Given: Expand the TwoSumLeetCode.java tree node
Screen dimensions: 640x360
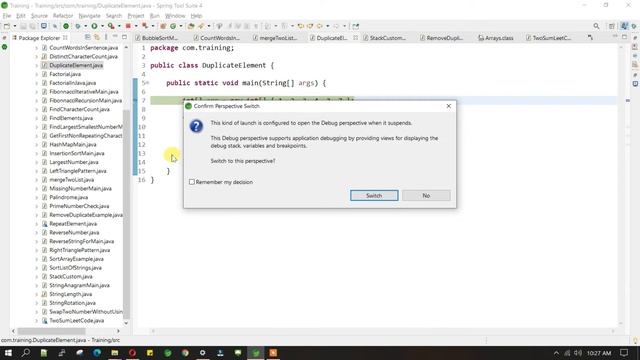Looking at the screenshot, I should (36, 321).
